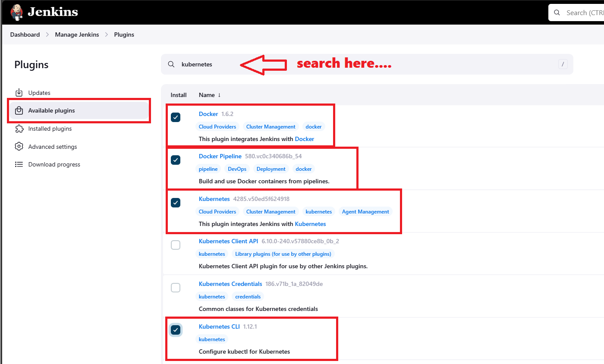Click pipeline tag under Docker Pipeline
This screenshot has width=604, height=364.
point(208,169)
